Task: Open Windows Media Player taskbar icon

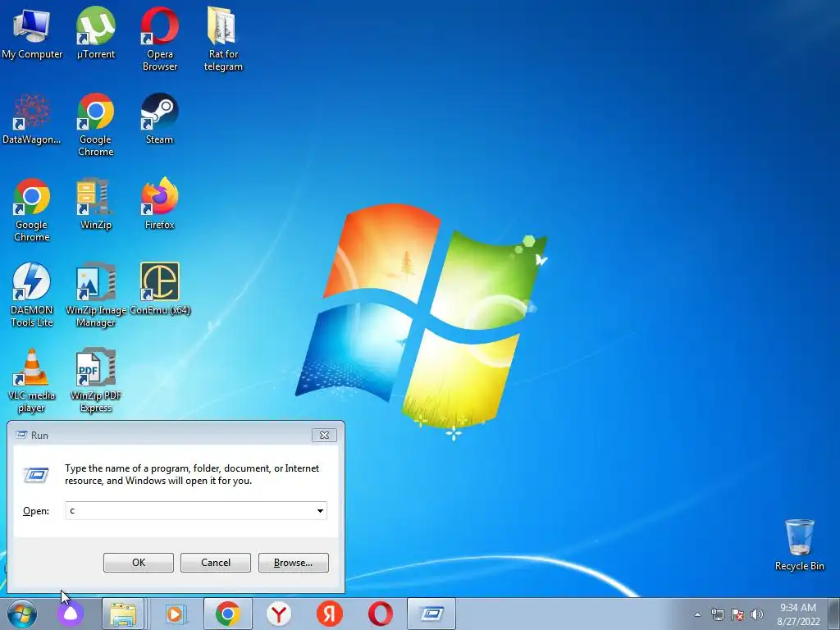Action: coord(175,614)
